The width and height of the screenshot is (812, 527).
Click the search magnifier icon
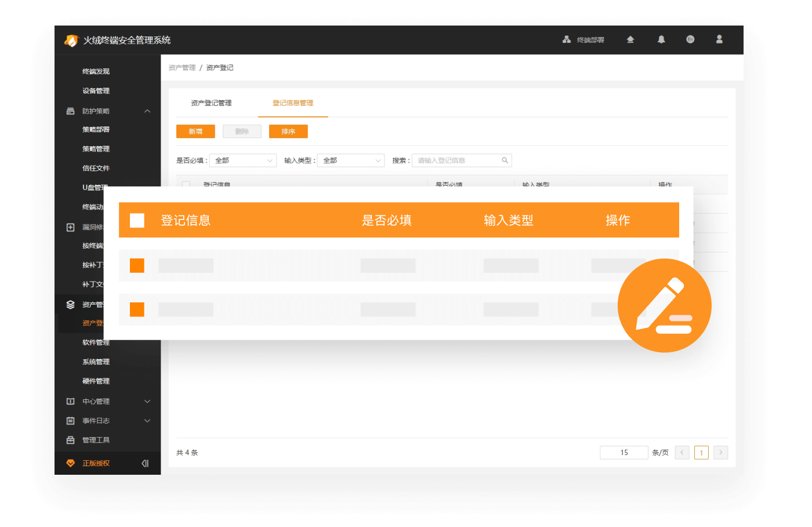tap(505, 160)
